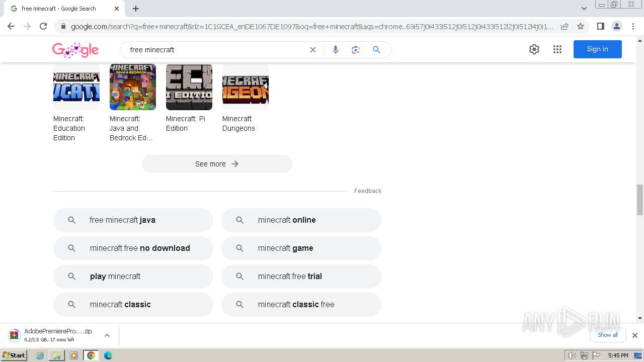Screen dimensions: 644x362
Task: Bookmark this tab with the star
Action: 581,26
